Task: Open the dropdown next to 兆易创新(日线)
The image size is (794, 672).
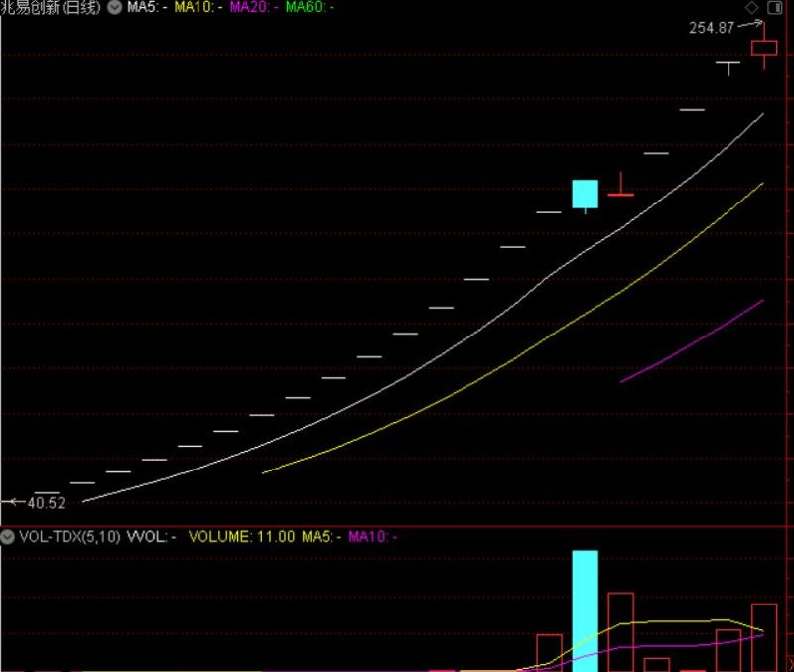Action: [x=116, y=7]
